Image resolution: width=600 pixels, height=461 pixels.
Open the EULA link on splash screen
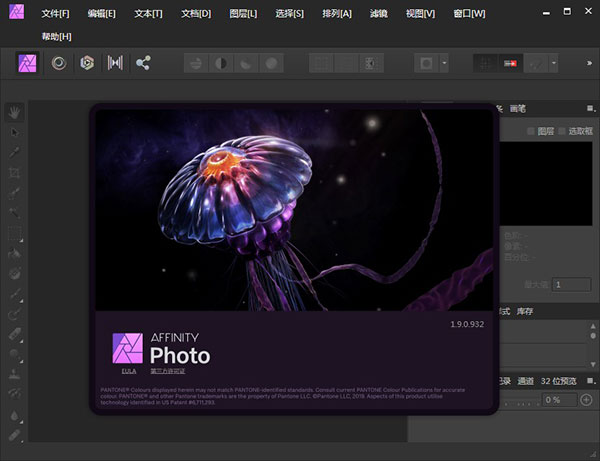coord(129,371)
